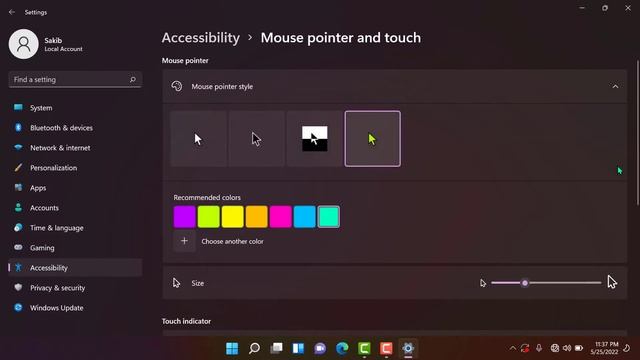Click the large pointer icon right of the size slider
Screen dimensions: 640x360
612,282
